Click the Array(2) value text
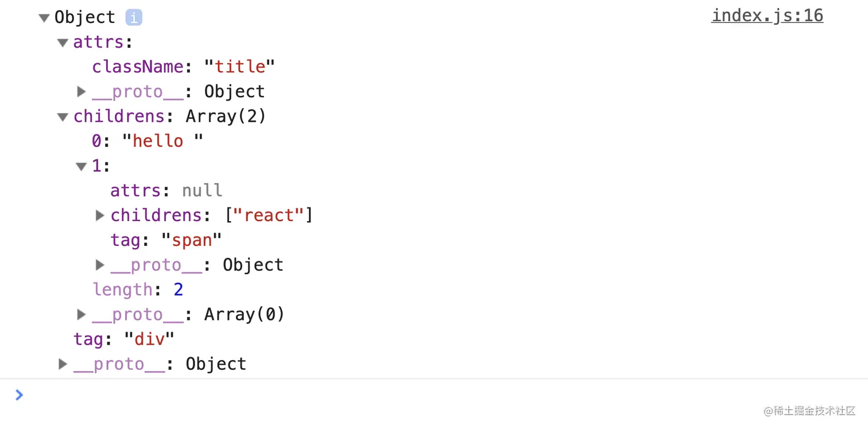Image resolution: width=868 pixels, height=429 pixels. (226, 117)
